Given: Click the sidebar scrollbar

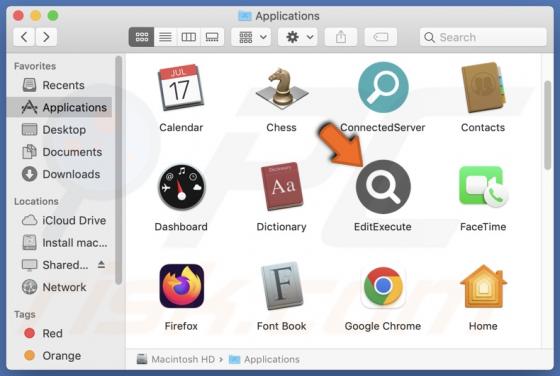Looking at the screenshot, I should 119,170.
